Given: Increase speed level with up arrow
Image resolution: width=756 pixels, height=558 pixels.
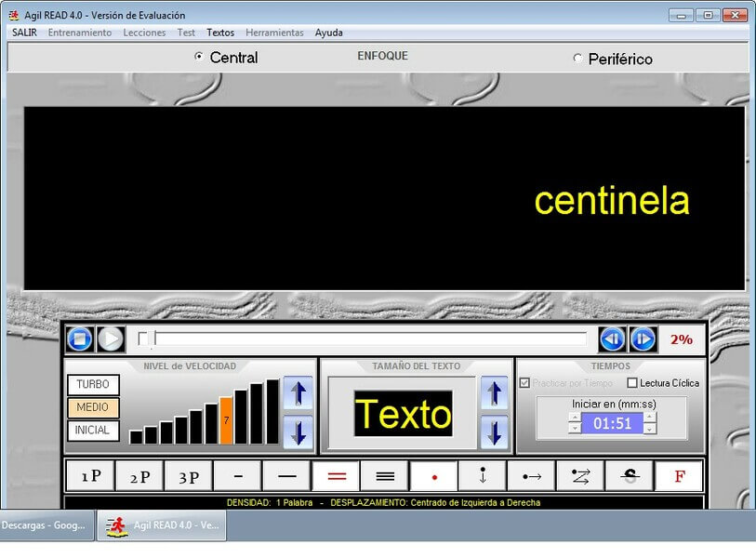Looking at the screenshot, I should (298, 394).
